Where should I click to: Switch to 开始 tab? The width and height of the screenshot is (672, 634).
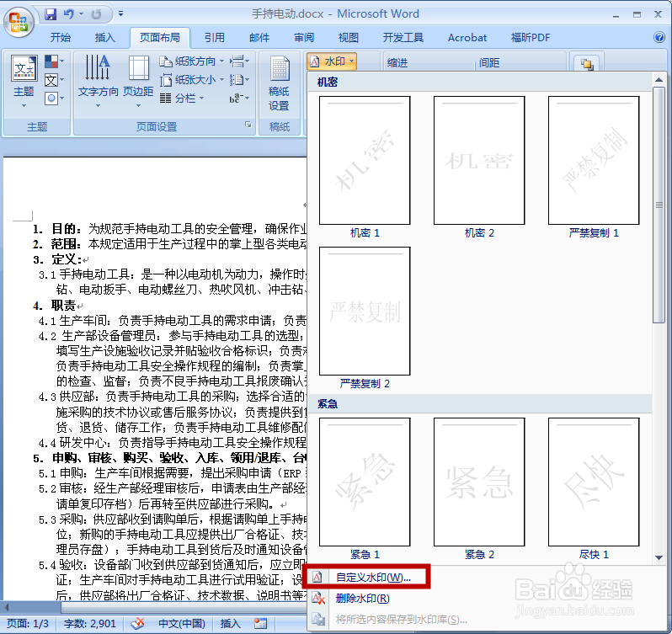(x=60, y=38)
